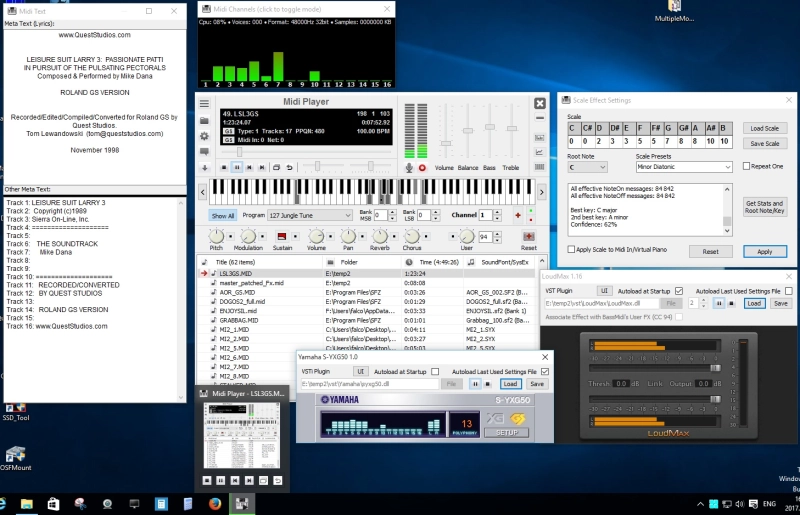The height and width of the screenshot is (515, 800).
Task: Pause playback in the Midi Player
Action: [x=237, y=167]
